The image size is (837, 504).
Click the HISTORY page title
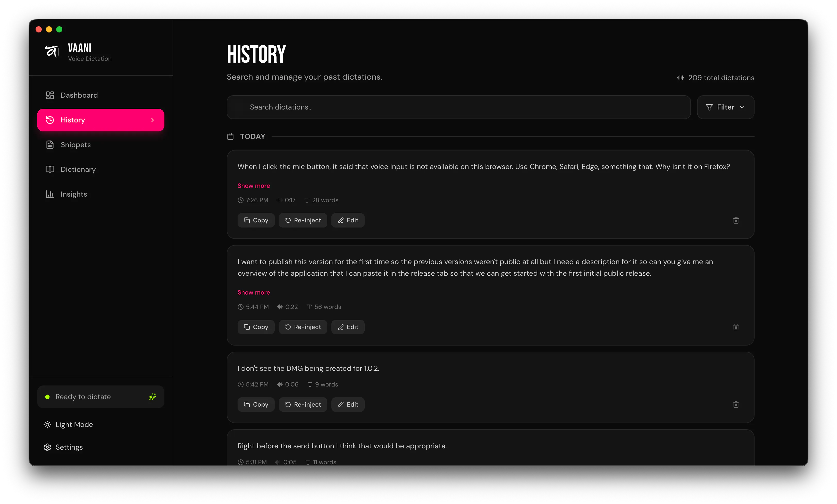point(256,54)
